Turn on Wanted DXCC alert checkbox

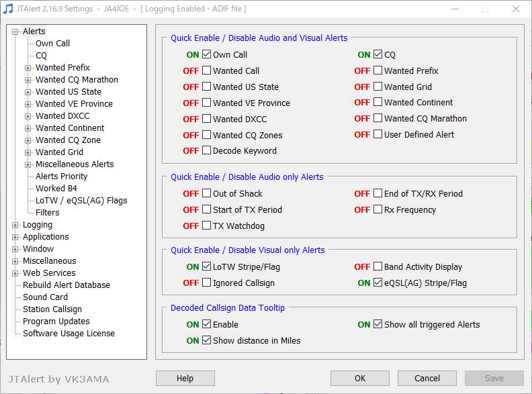click(206, 119)
